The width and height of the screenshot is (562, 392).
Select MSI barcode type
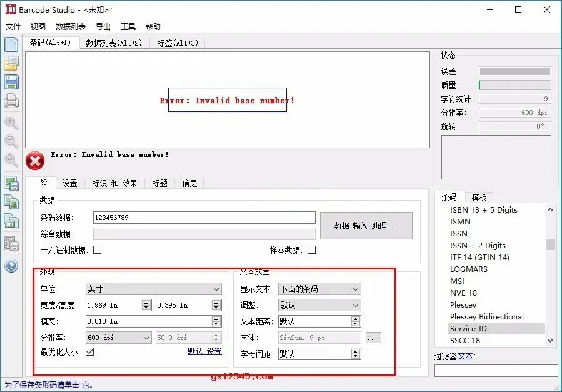457,281
